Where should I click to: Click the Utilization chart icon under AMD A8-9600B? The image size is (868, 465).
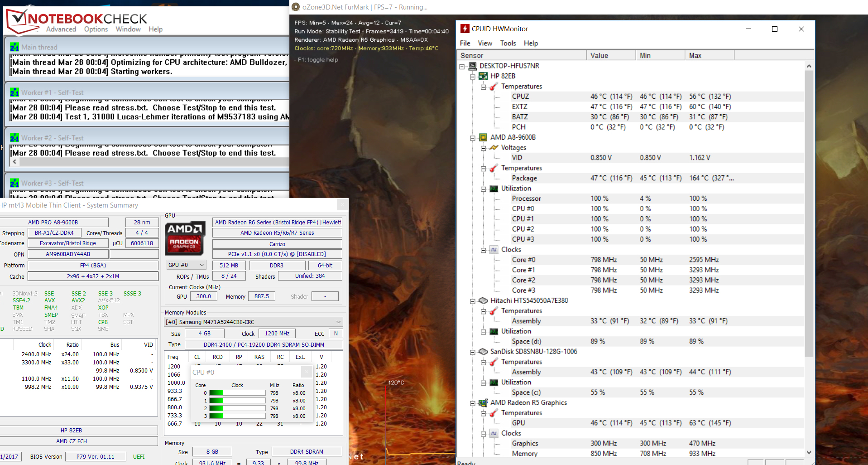click(494, 189)
